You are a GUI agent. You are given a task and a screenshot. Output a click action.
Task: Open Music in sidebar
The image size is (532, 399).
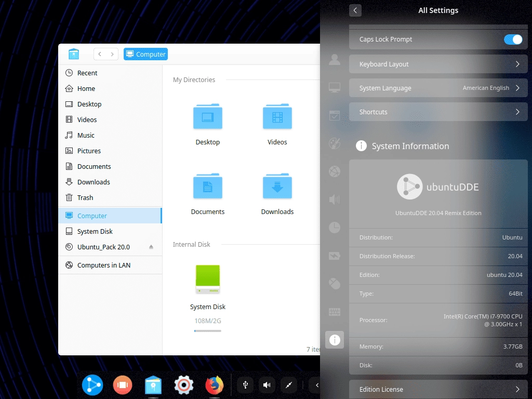coord(110,136)
